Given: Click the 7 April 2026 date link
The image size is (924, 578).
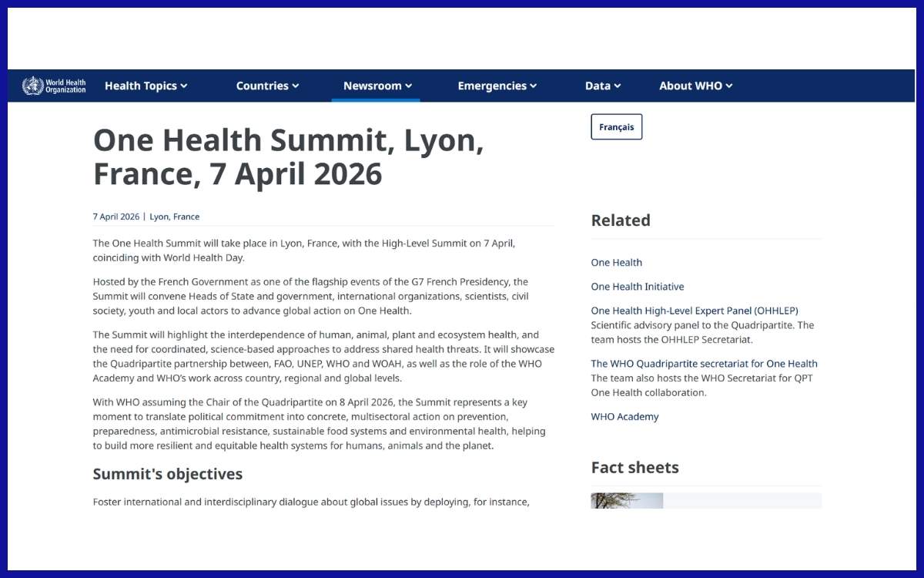Looking at the screenshot, I should click(115, 217).
